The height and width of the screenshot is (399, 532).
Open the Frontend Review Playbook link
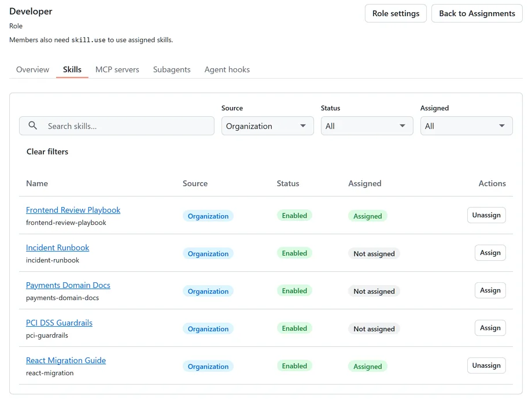coord(73,210)
